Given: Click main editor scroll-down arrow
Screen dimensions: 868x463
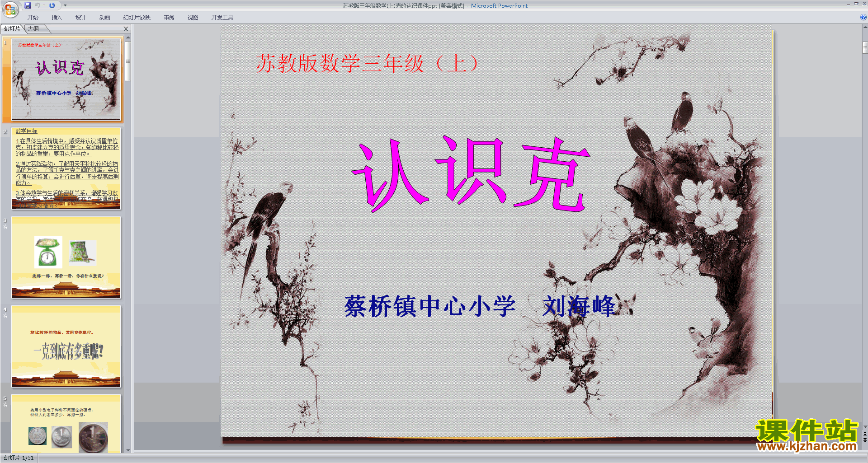Looking at the screenshot, I should [x=865, y=426].
